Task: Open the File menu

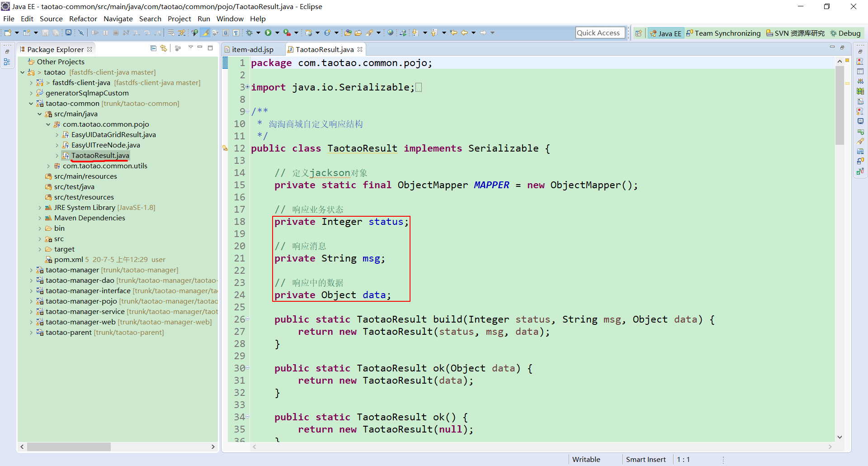Action: coord(9,19)
